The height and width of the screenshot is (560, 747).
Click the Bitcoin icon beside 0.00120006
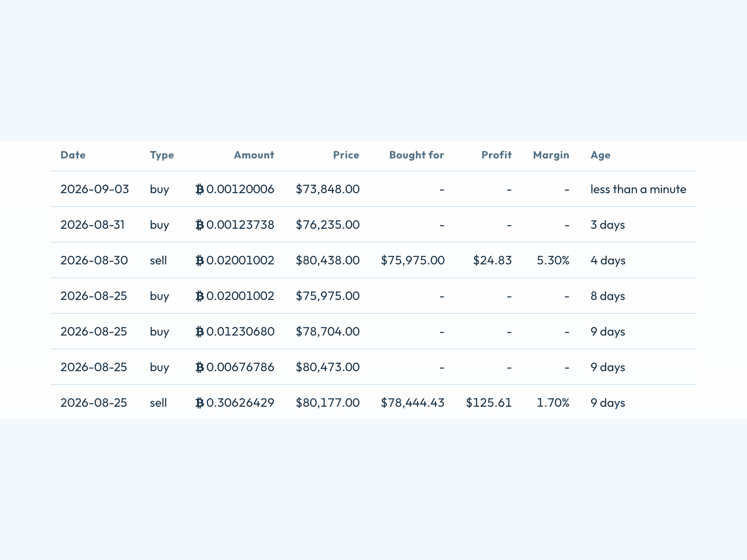tap(200, 189)
